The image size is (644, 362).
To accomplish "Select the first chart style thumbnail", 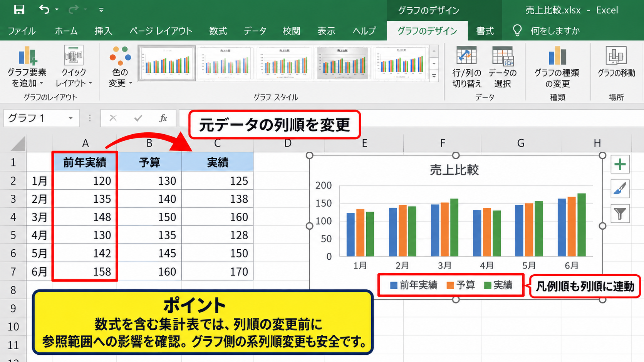I will pos(167,63).
